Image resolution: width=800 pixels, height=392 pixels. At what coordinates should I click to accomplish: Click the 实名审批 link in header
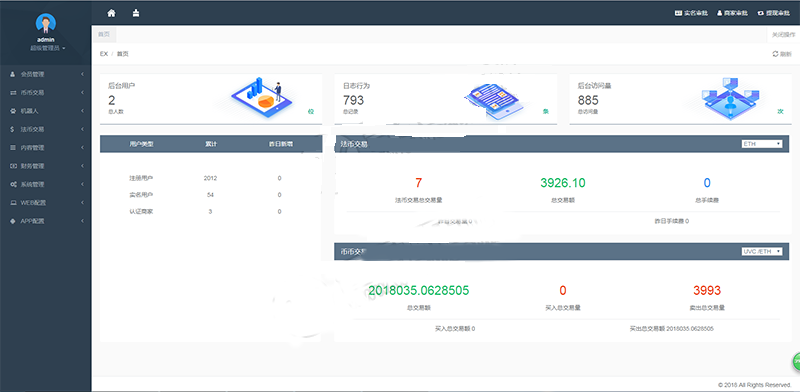(x=691, y=13)
